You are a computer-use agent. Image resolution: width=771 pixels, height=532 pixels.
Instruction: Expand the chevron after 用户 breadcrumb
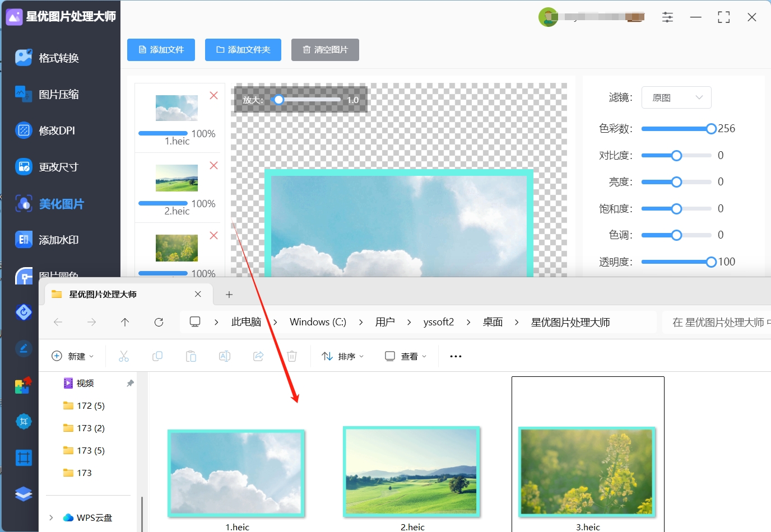(409, 322)
